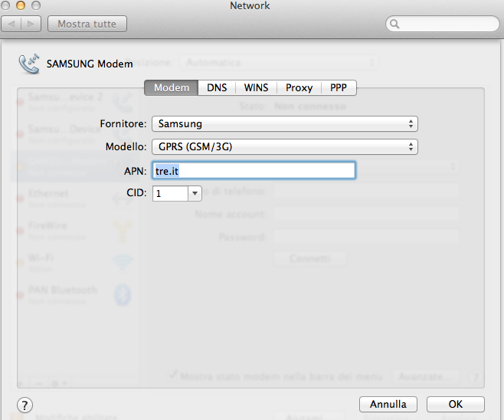Open the WINS tab
The width and height of the screenshot is (504, 420).
click(x=256, y=88)
